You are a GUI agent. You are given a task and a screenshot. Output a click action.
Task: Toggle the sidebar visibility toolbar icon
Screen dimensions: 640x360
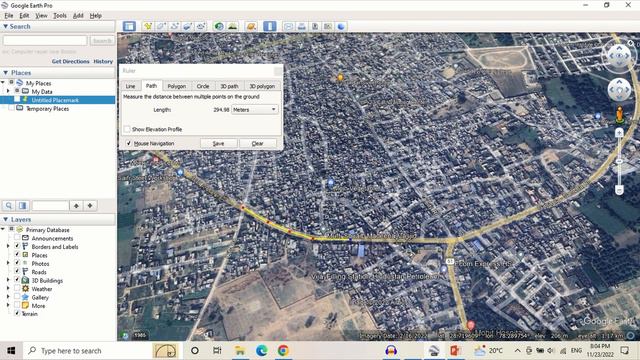coord(129,27)
